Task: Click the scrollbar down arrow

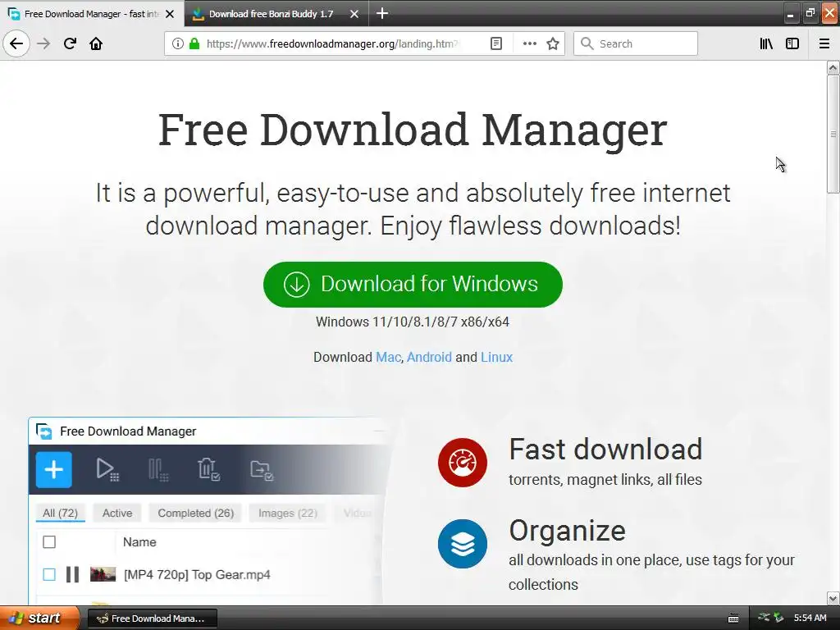Action: (833, 598)
